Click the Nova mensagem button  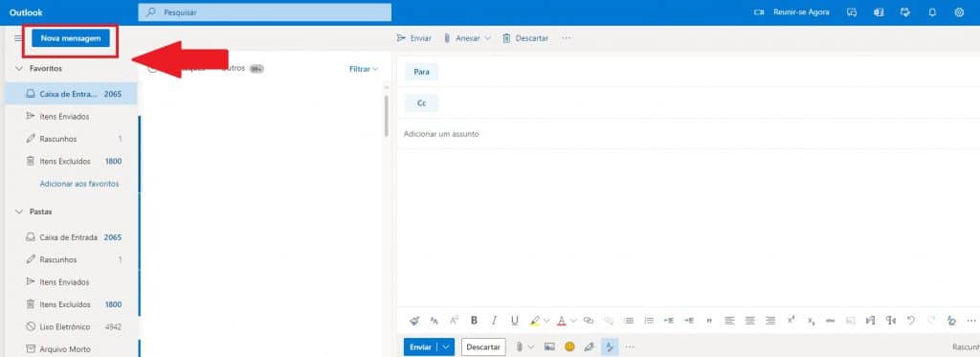tap(71, 38)
